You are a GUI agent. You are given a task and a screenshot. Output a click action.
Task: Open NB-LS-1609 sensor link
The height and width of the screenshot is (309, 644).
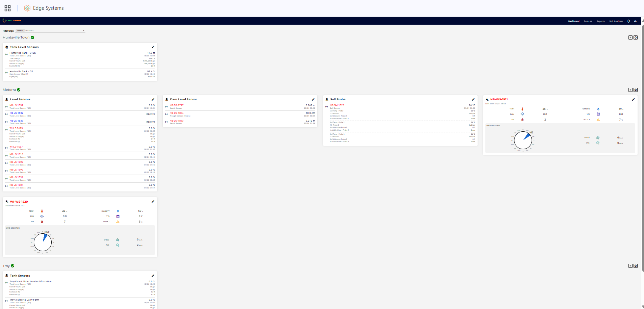pos(16,162)
